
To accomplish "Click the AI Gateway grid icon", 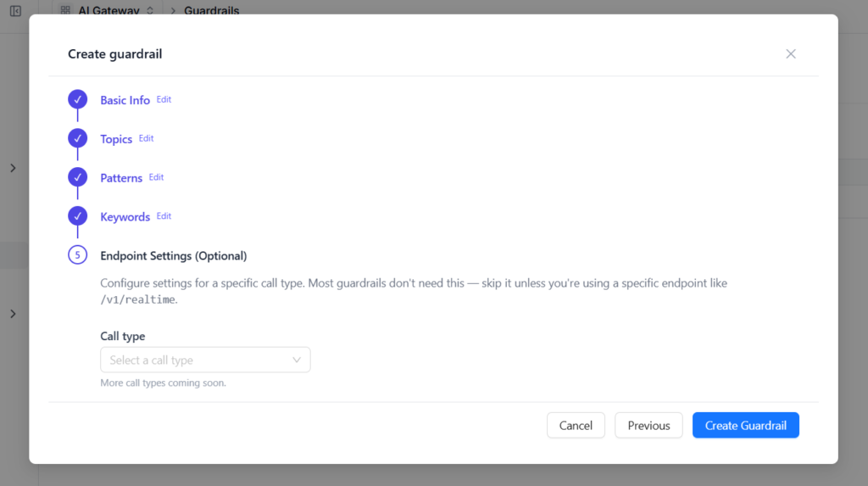I will (65, 10).
